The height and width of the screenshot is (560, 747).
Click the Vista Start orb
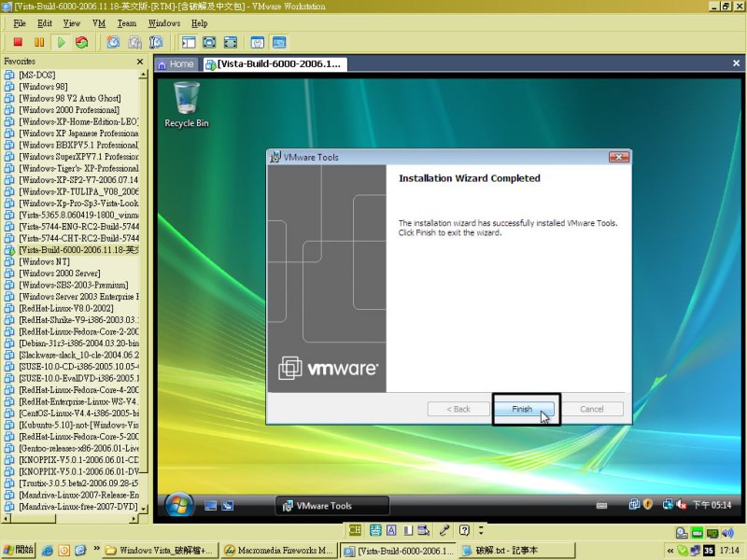[179, 504]
